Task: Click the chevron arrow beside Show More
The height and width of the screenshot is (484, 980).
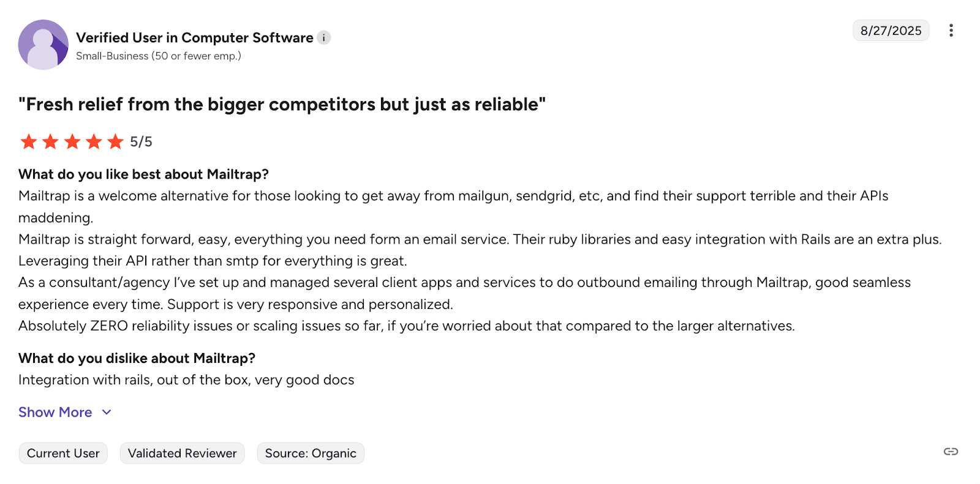Action: pyautogui.click(x=107, y=412)
